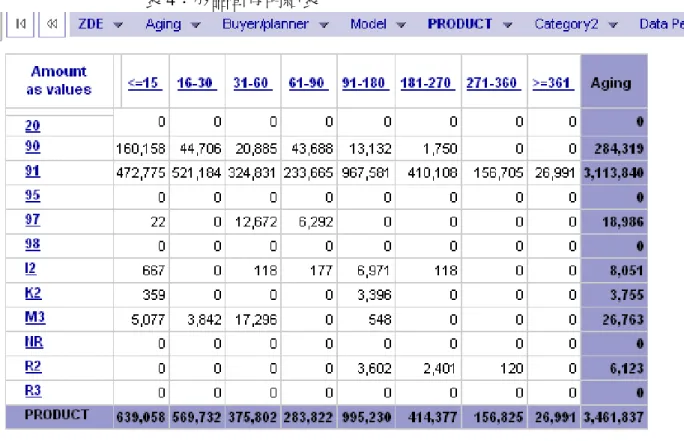Select column total 414,377
Image resolution: width=684 pixels, height=441 pixels.
(432, 418)
